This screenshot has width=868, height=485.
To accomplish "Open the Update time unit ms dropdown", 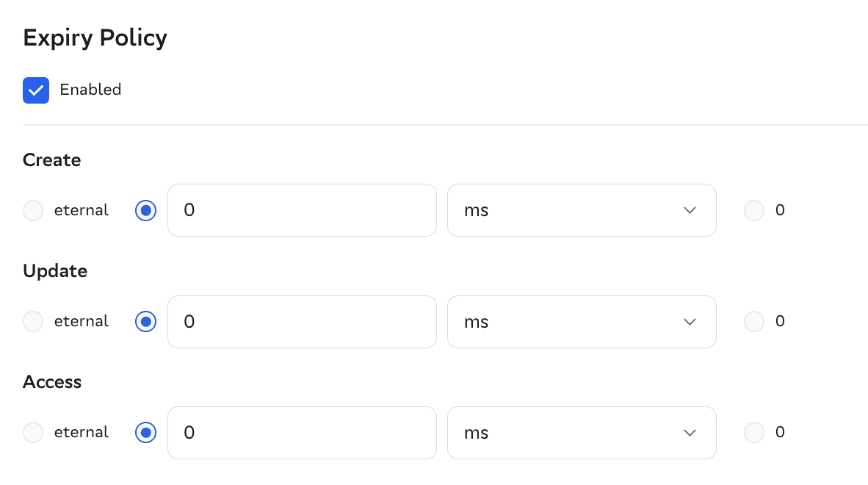I will [581, 322].
